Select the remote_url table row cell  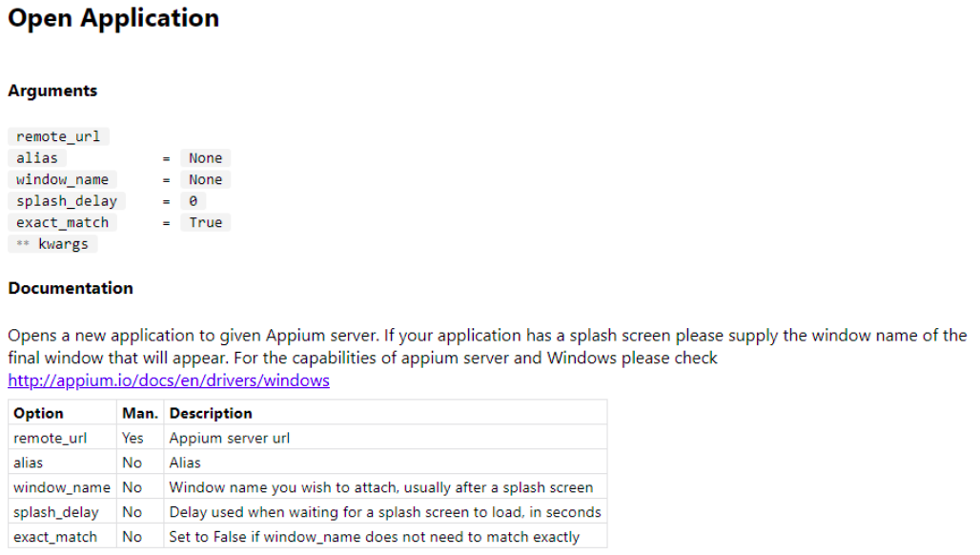coord(63,438)
